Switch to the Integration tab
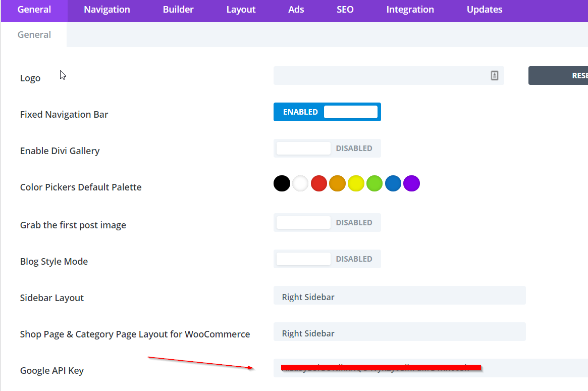This screenshot has width=588, height=391. coord(410,10)
